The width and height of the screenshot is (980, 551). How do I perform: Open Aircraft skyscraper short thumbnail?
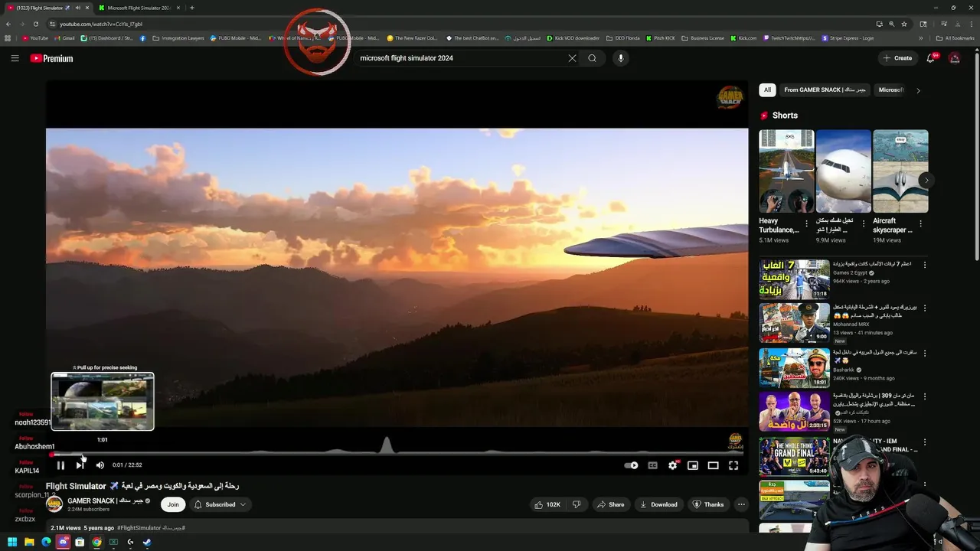[900, 171]
